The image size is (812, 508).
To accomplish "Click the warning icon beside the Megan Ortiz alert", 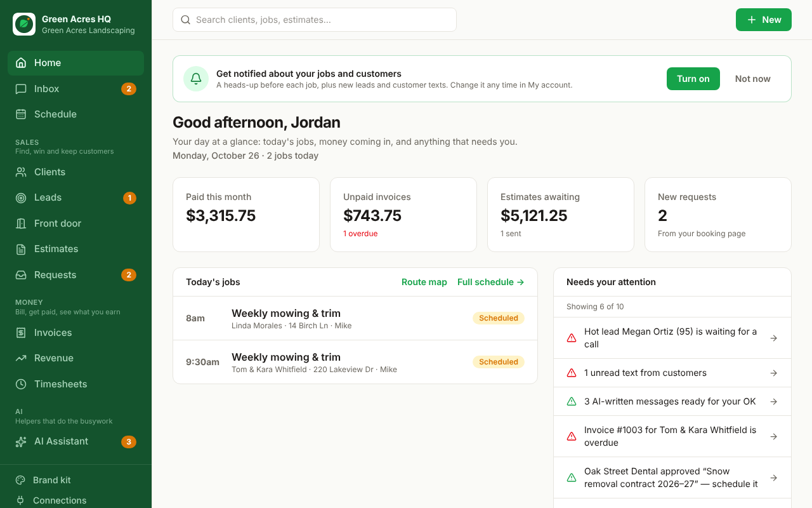I will tap(572, 338).
